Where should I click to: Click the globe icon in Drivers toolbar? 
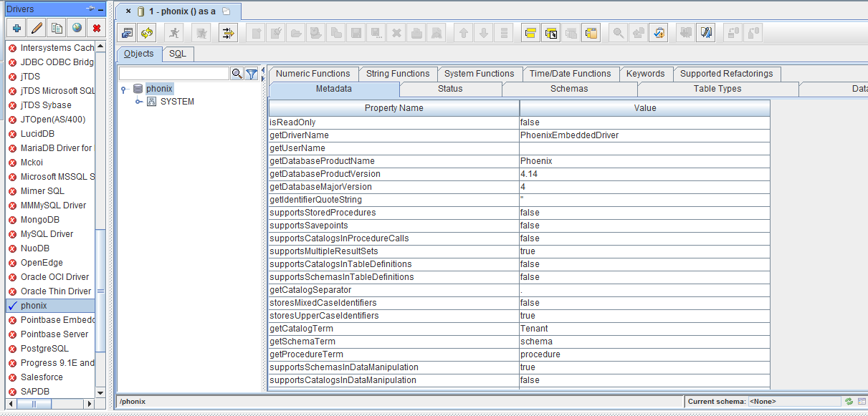click(77, 29)
